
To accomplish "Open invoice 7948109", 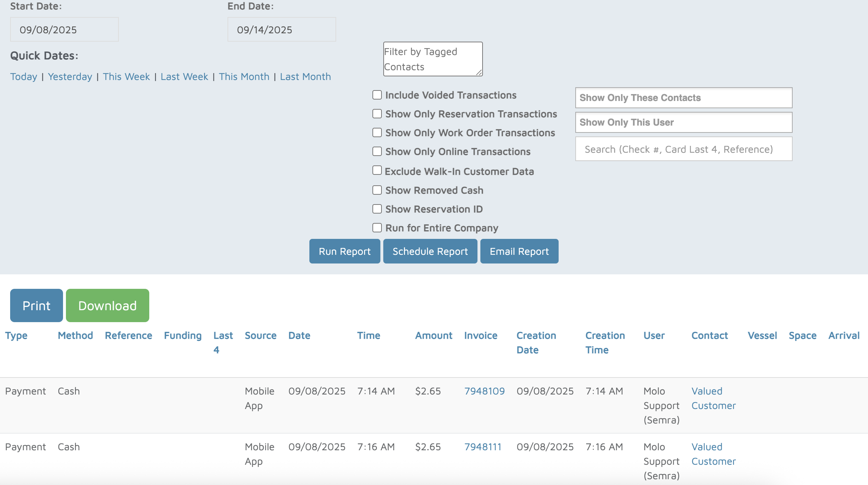I will pos(484,391).
